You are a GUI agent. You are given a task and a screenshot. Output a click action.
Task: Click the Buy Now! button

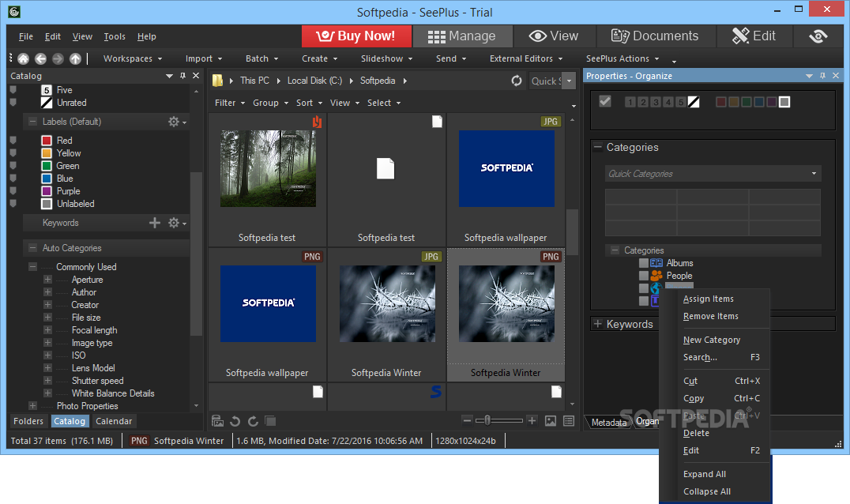(355, 36)
